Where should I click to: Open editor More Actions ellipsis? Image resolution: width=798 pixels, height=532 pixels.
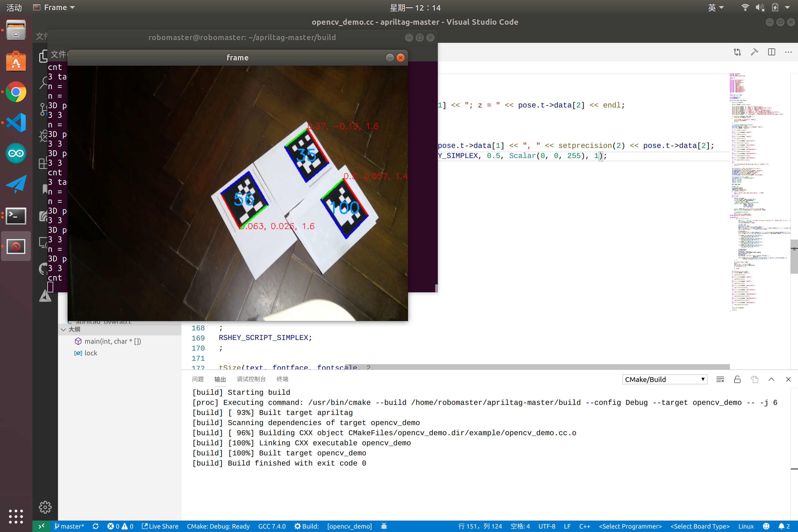pos(788,52)
